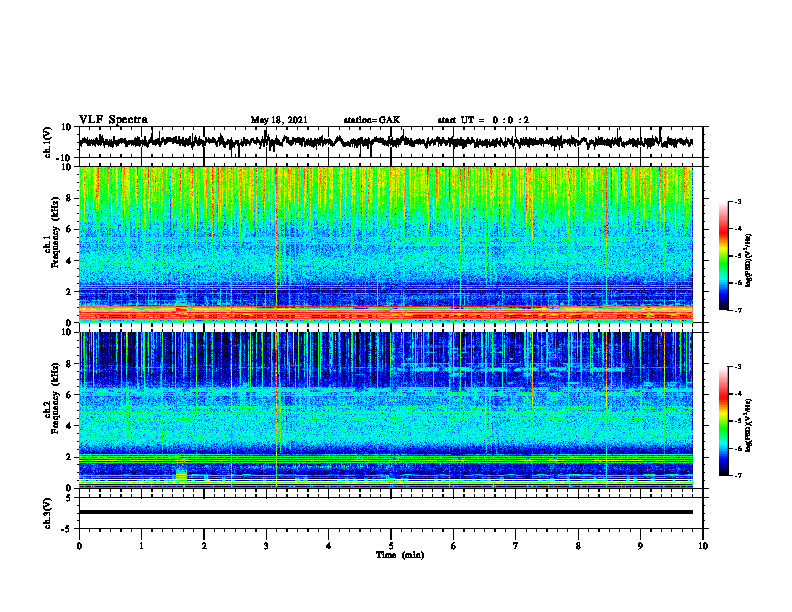The image size is (792, 612).
Task: Click the "-7" label on ch.2 color bar
Action: 738,475
